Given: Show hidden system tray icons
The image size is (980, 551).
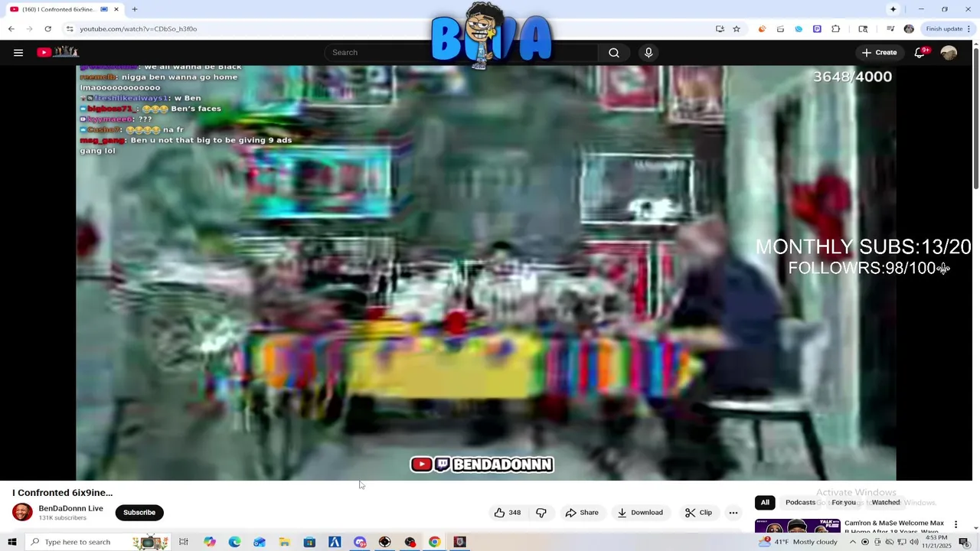Looking at the screenshot, I should [853, 542].
